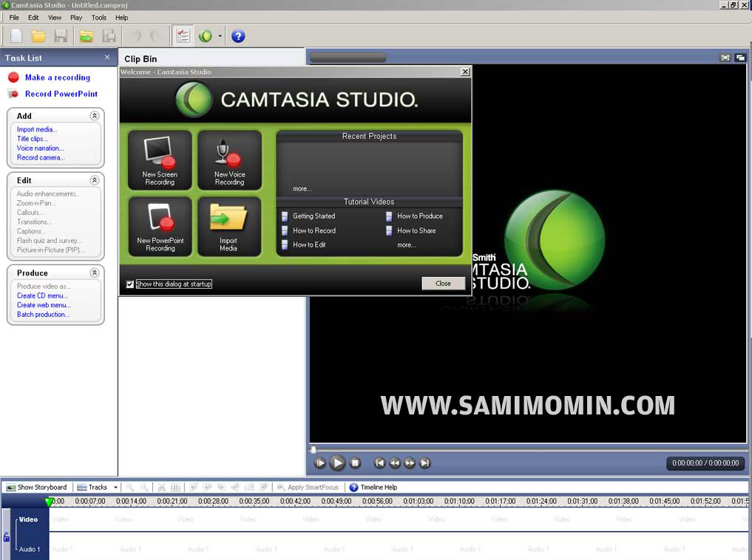
Task: Click the Import Media tile in welcome dialog
Action: click(230, 227)
